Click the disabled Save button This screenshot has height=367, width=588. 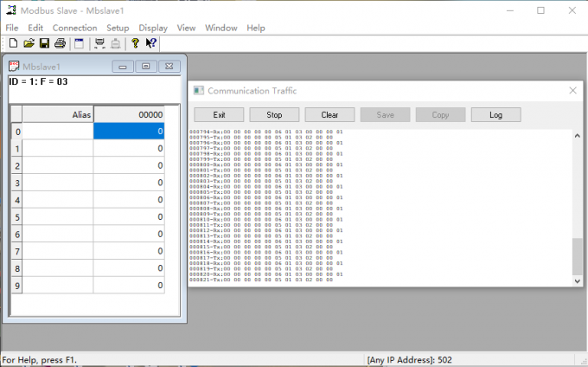pyautogui.click(x=385, y=115)
